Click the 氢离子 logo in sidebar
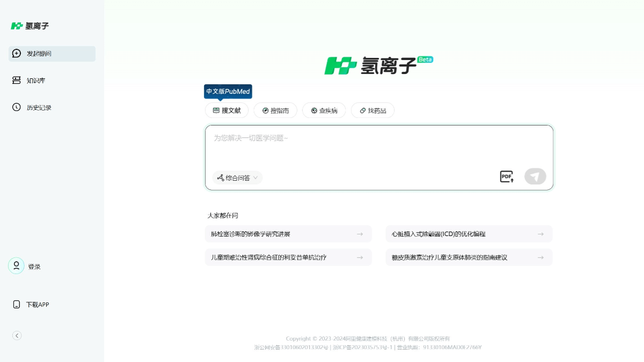This screenshot has width=644, height=362. pos(30,26)
